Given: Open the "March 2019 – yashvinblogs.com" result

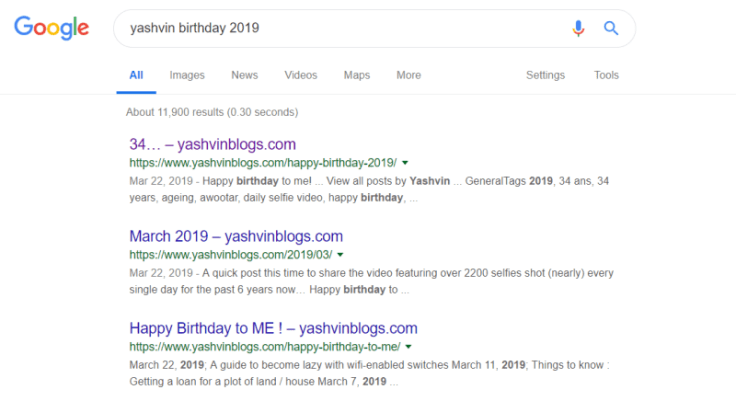Looking at the screenshot, I should 236,237.
